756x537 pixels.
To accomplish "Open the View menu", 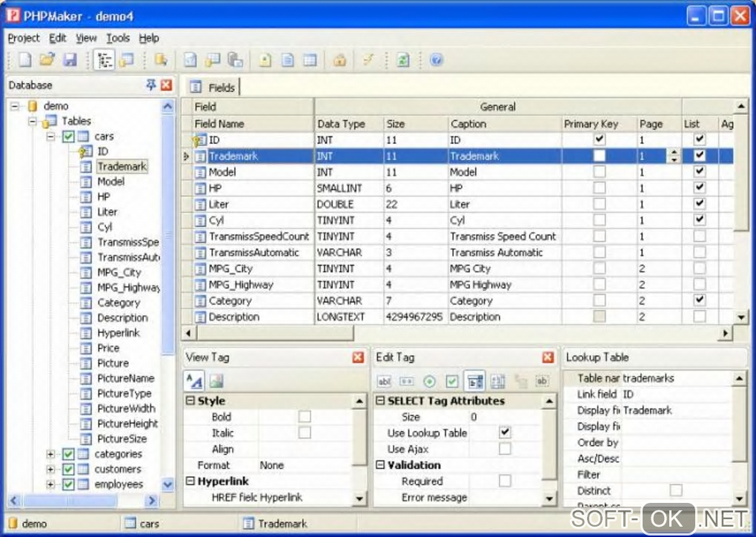I will coord(86,38).
